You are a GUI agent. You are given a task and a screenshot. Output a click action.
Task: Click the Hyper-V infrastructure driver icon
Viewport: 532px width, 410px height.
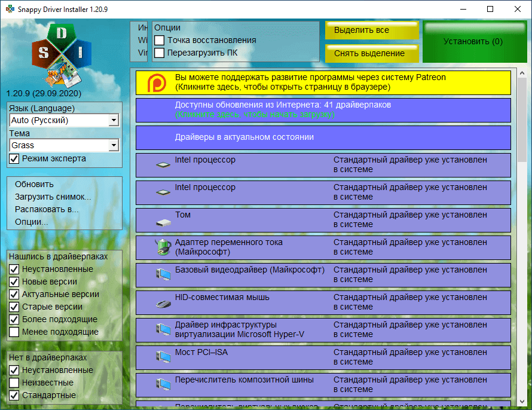pos(163,329)
